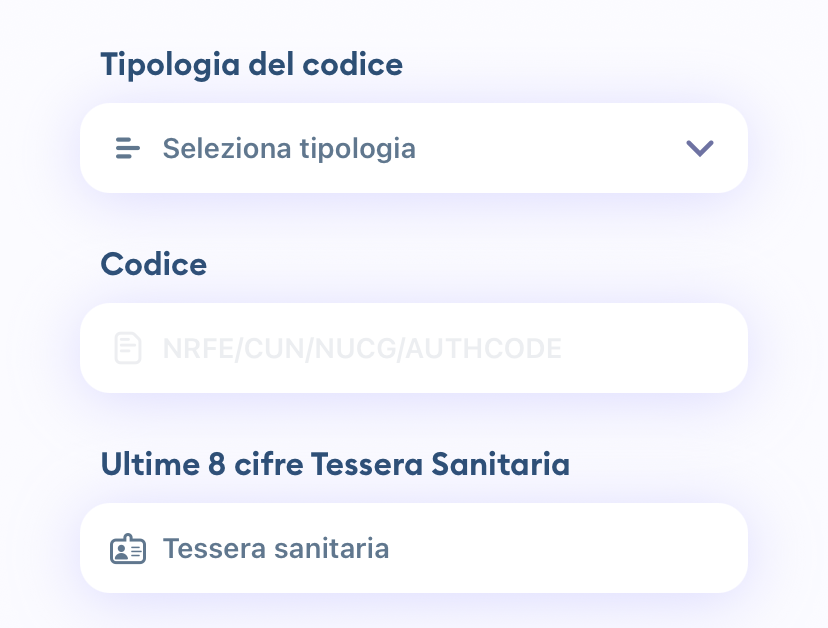This screenshot has width=828, height=628.
Task: Tap the health card badge icon
Action: coord(128,549)
